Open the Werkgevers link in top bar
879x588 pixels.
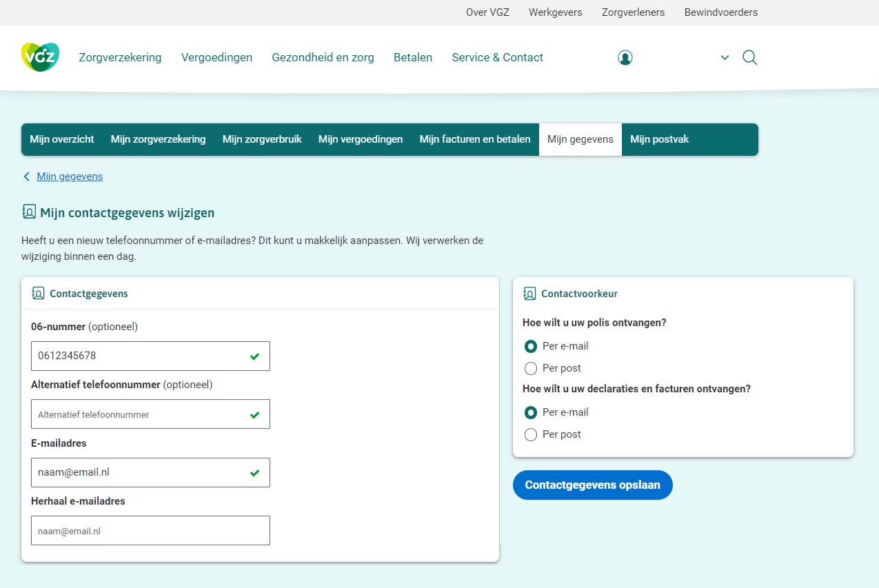[555, 12]
